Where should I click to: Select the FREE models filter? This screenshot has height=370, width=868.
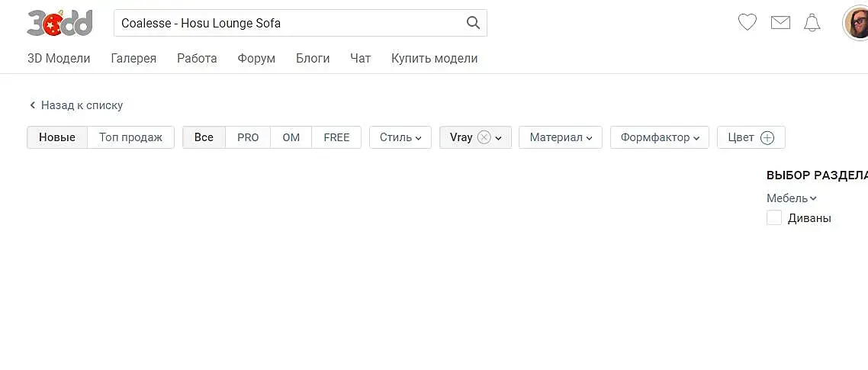336,137
